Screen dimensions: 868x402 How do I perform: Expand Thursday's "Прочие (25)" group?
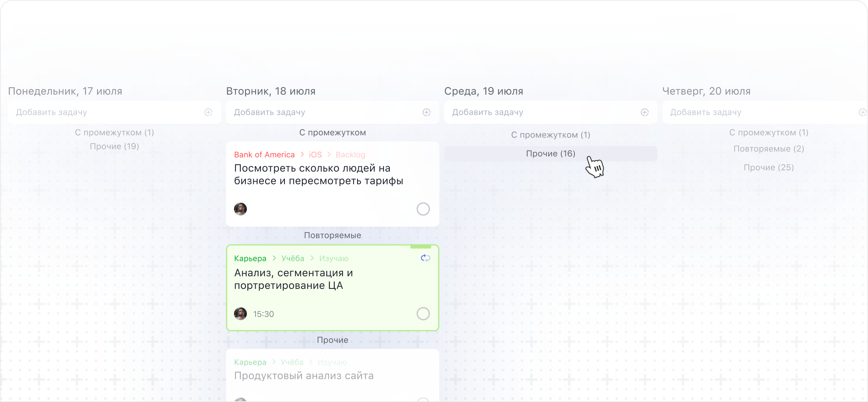click(769, 167)
